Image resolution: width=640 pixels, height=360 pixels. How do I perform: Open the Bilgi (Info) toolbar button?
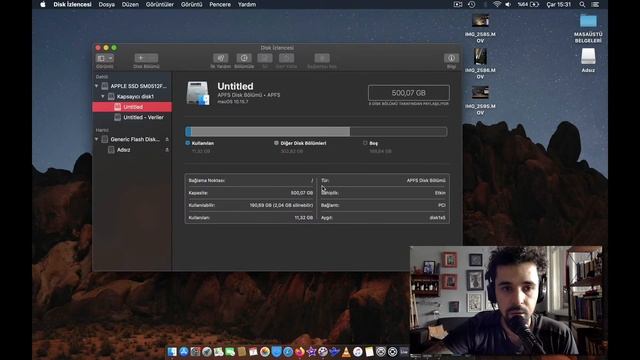click(x=451, y=58)
